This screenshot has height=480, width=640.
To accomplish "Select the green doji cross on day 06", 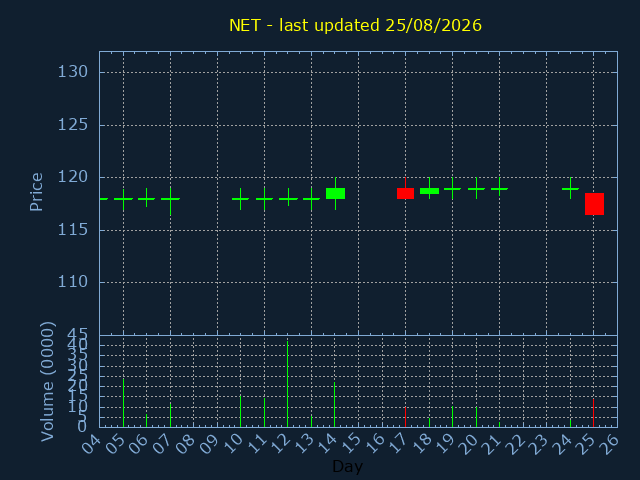I will coord(147,199).
